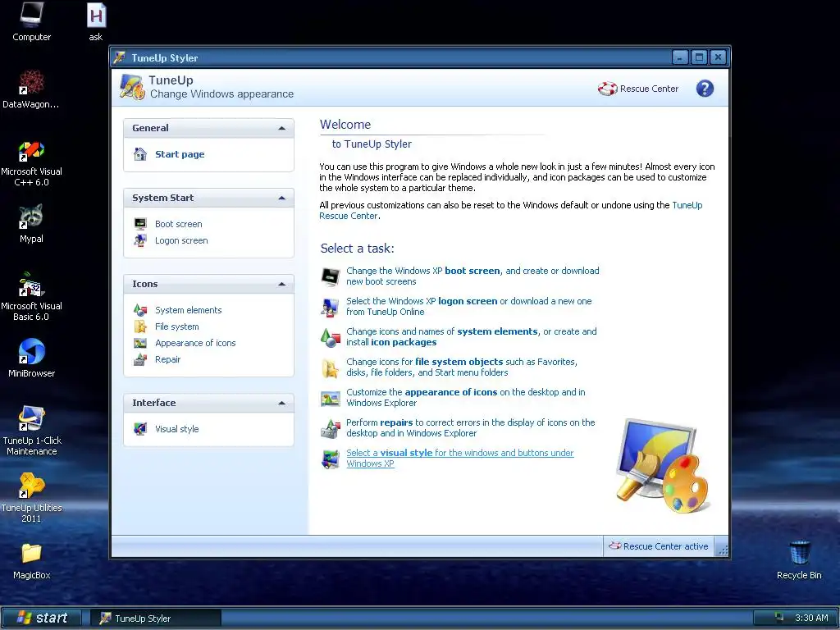Open Rescue Center from header

pos(638,89)
